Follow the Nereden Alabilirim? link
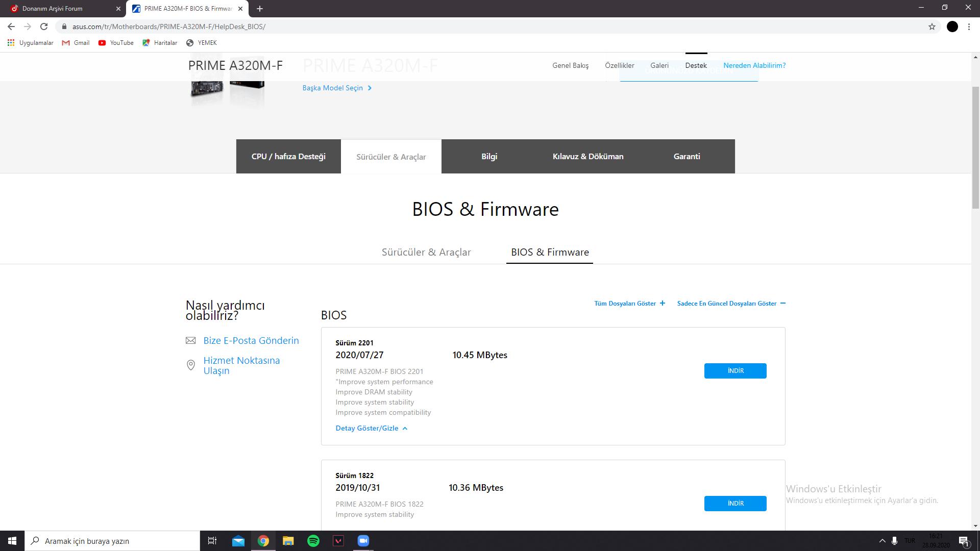 [754, 65]
